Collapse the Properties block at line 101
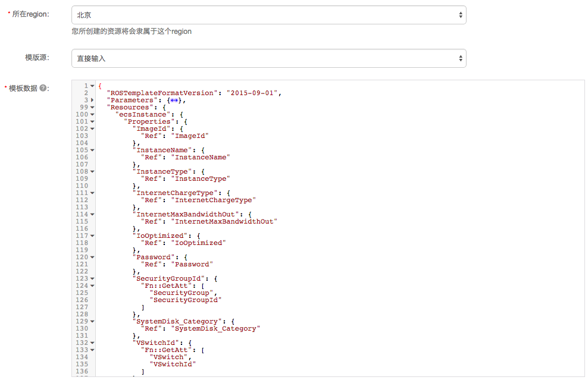Image resolution: width=588 pixels, height=380 pixels. [x=92, y=121]
